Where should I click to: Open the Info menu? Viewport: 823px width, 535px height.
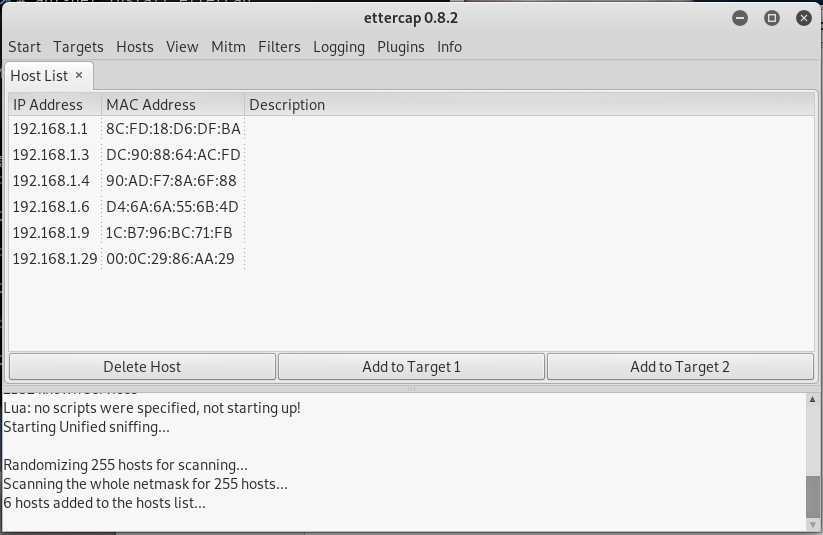pyautogui.click(x=449, y=47)
